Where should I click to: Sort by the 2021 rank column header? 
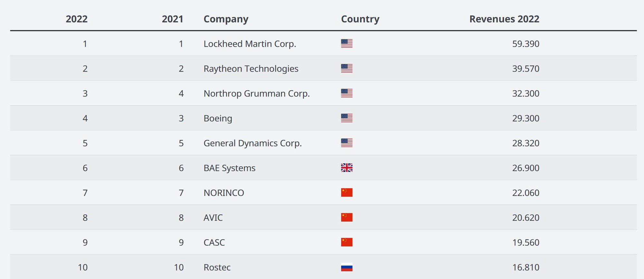click(173, 19)
